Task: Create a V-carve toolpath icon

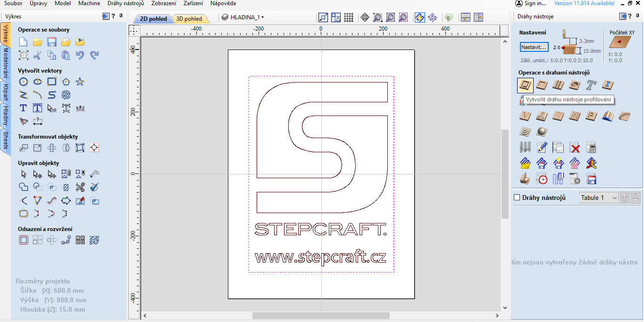Action: click(525, 116)
